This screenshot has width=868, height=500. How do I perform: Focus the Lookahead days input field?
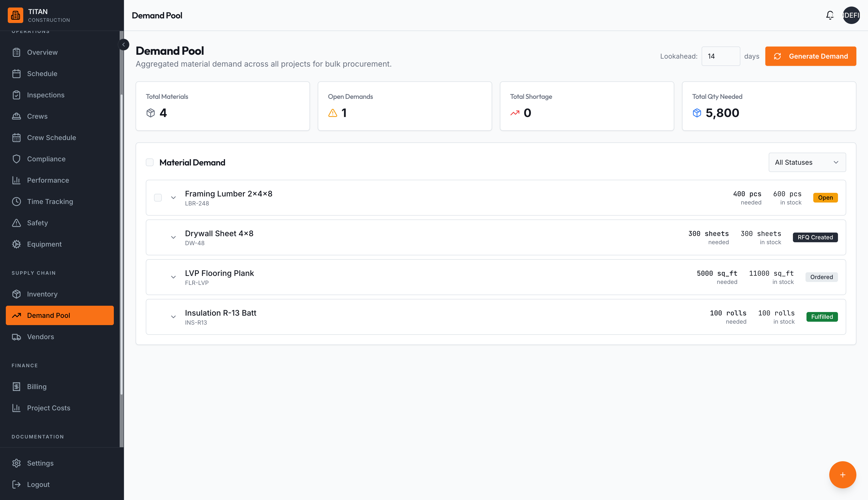721,56
